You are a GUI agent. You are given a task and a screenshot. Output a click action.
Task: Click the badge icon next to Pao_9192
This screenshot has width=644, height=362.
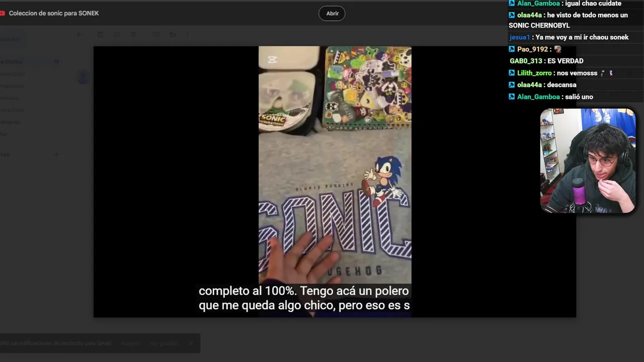click(x=512, y=49)
